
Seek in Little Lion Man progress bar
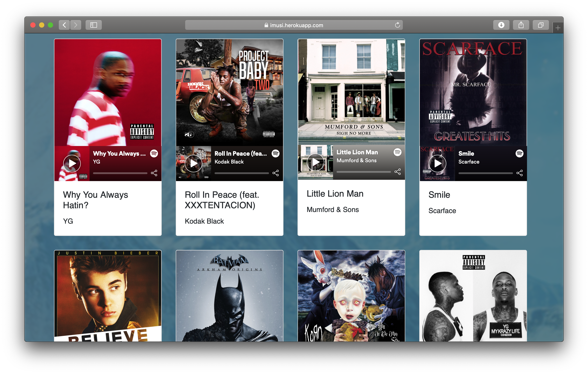(x=363, y=172)
